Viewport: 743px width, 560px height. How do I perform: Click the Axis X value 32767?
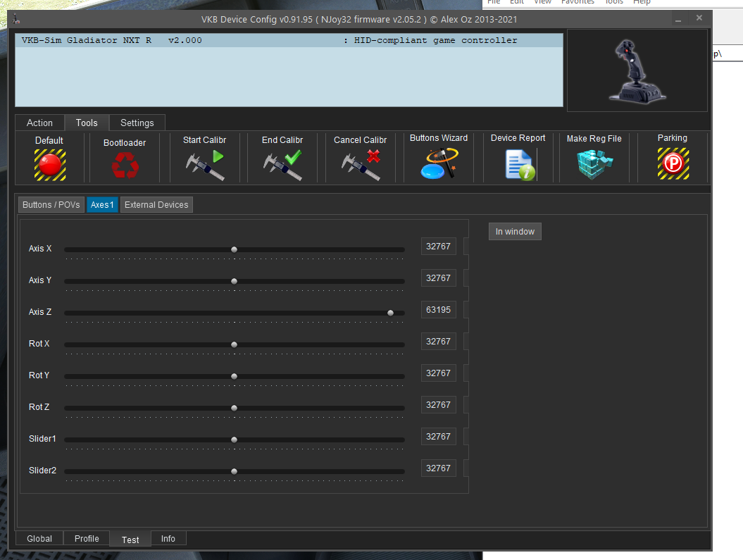point(438,247)
